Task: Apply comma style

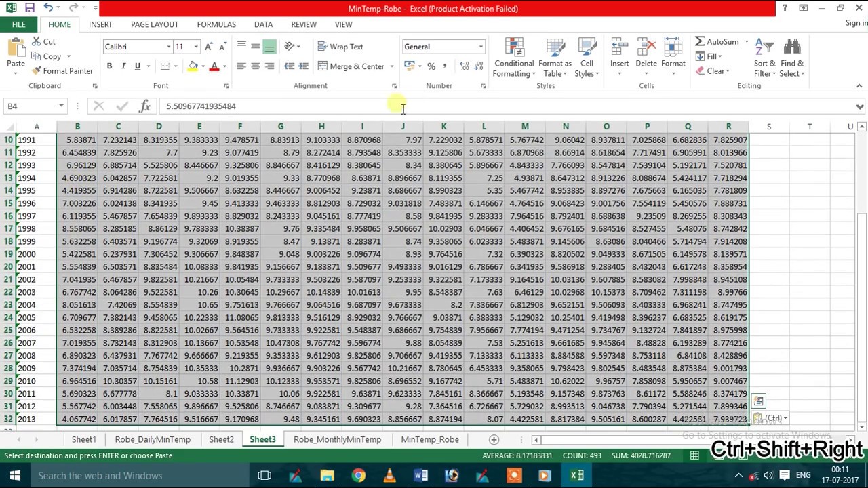Action: [445, 66]
